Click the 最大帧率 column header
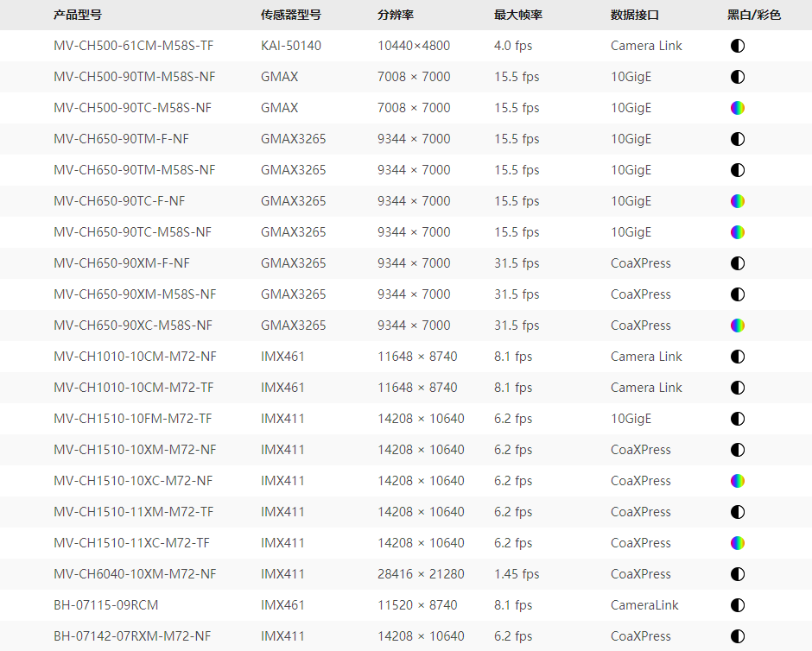Image resolution: width=812 pixels, height=651 pixels. [x=518, y=15]
